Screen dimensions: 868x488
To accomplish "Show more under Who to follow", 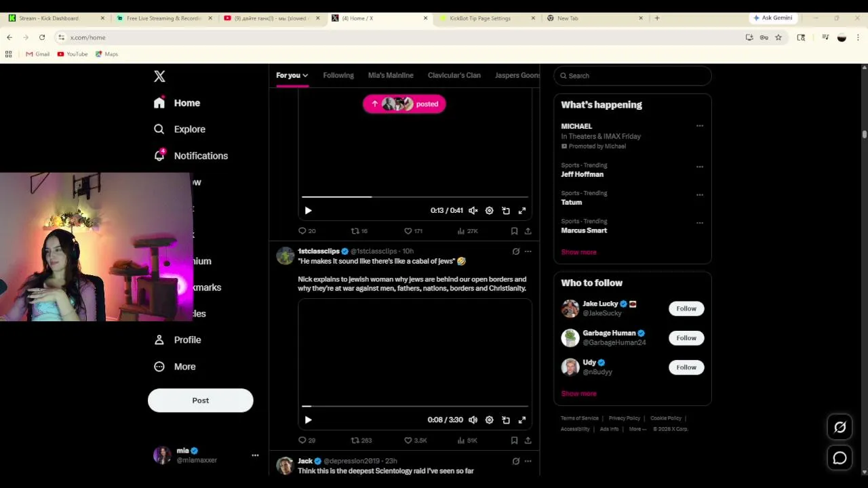I will click(578, 394).
